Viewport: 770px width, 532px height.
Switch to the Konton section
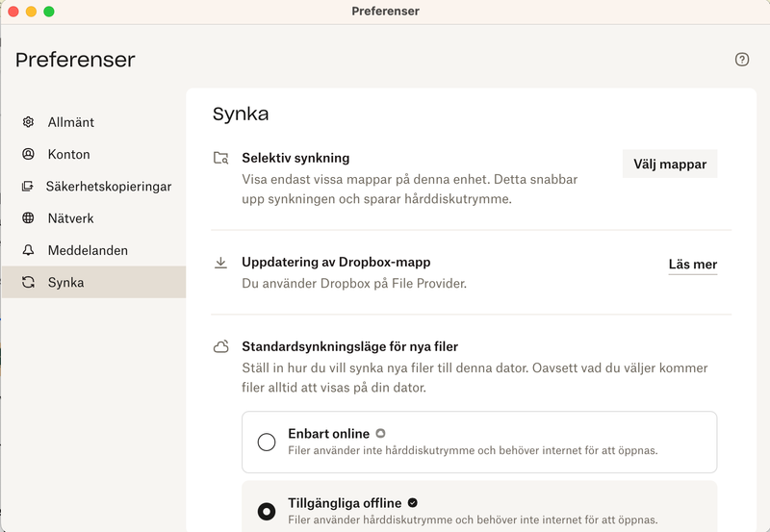click(x=69, y=154)
